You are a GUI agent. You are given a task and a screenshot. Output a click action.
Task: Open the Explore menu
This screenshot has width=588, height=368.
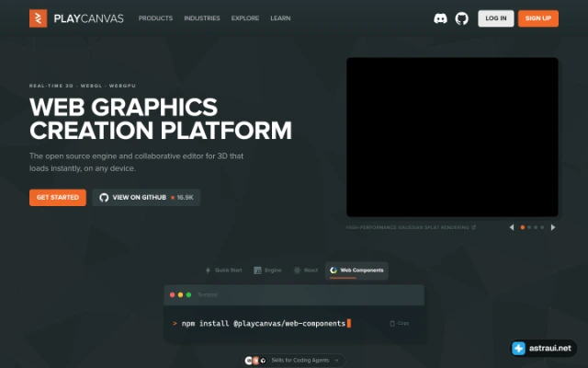pos(245,18)
